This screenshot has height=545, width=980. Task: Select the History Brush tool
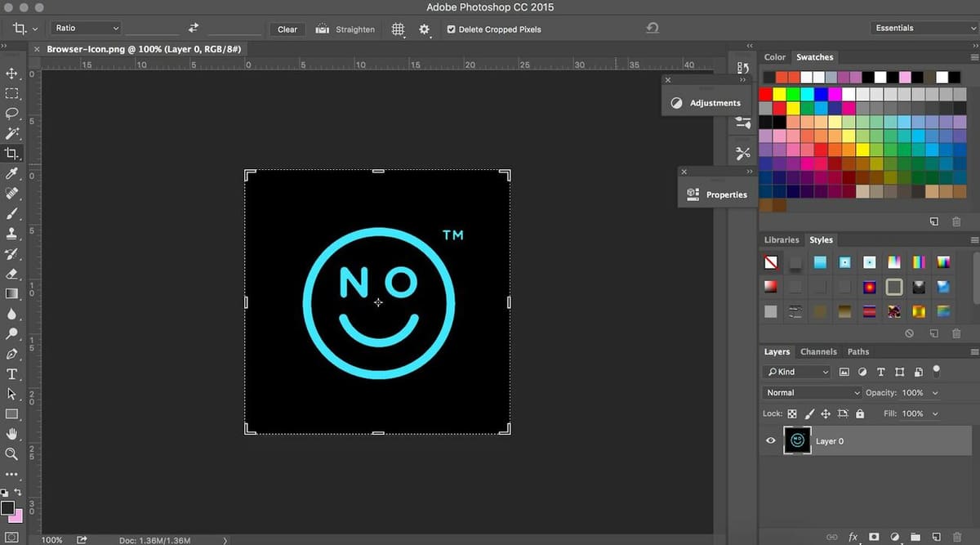[11, 253]
